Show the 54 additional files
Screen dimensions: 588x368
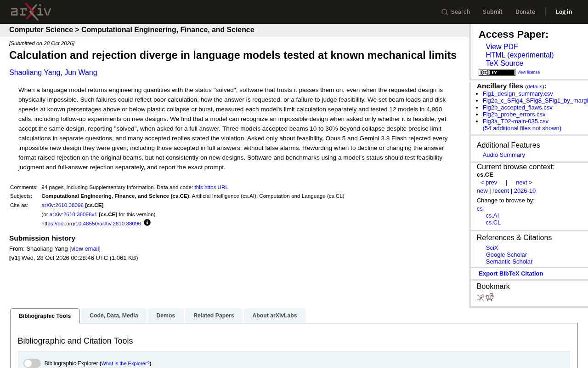[x=522, y=128]
